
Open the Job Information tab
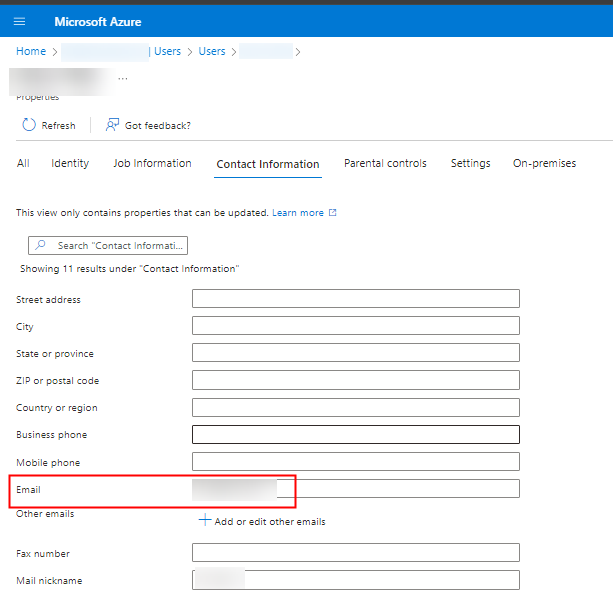[x=152, y=163]
